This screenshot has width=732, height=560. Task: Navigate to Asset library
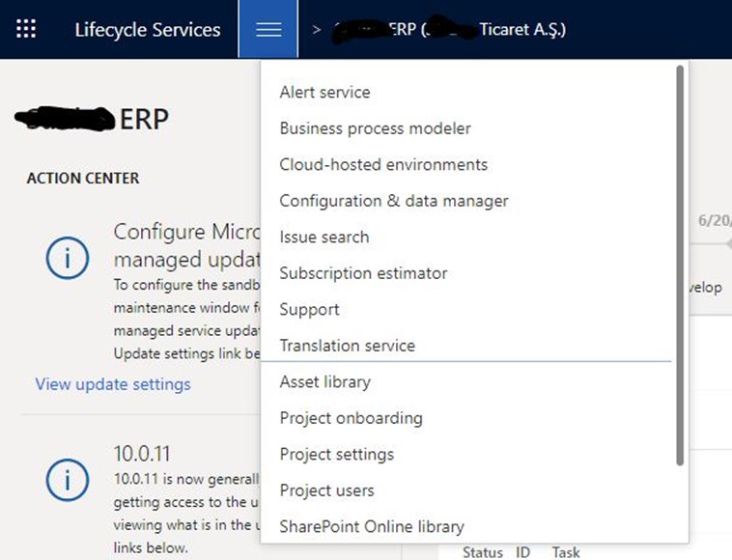(x=324, y=382)
